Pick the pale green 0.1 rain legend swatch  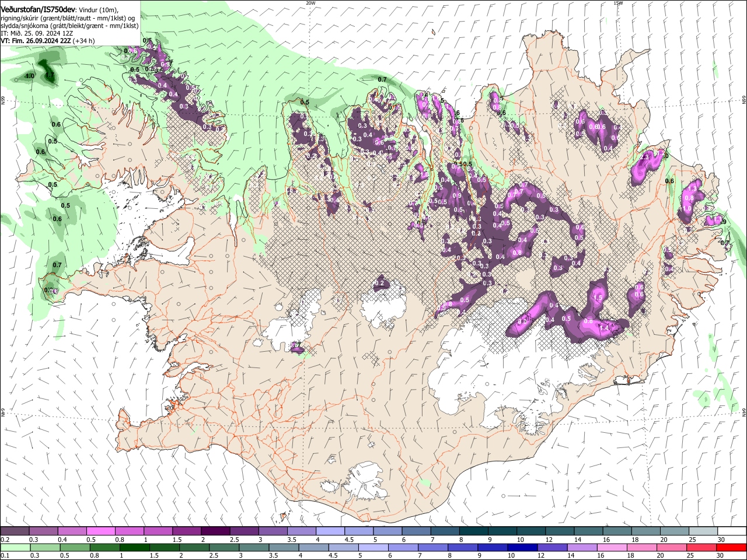point(15,548)
